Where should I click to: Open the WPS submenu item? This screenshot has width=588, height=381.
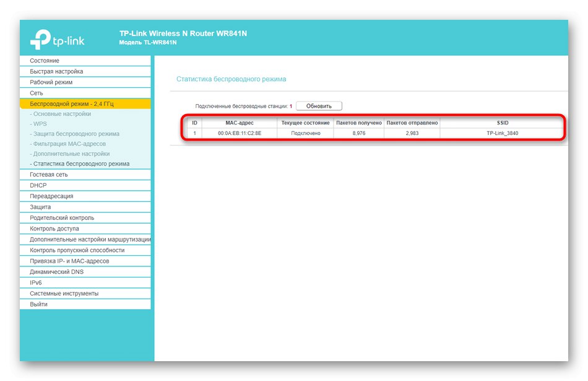click(38, 124)
